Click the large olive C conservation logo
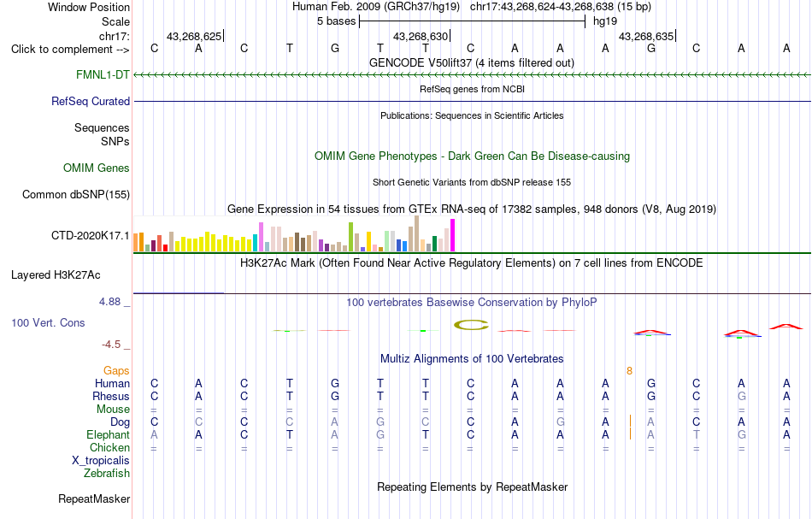 [471, 325]
